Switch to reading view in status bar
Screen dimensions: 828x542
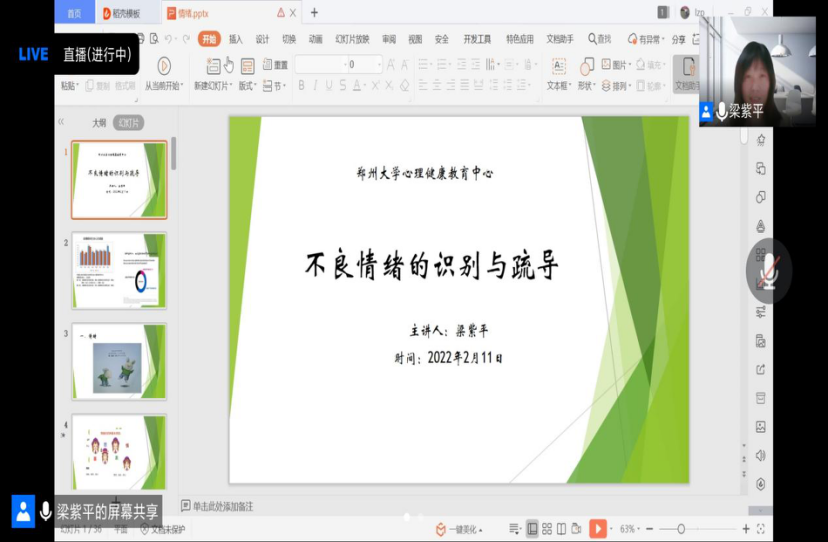[x=561, y=528]
